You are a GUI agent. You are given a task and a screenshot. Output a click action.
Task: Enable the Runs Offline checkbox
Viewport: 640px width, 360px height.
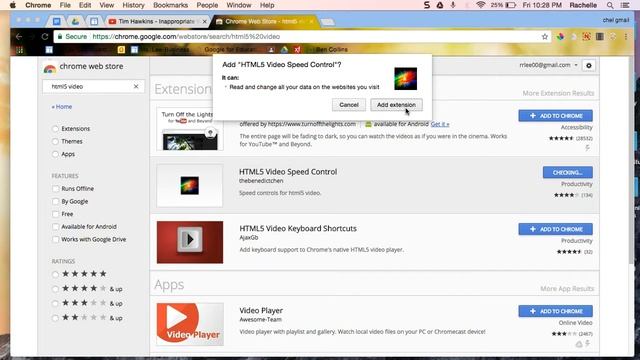(x=56, y=189)
